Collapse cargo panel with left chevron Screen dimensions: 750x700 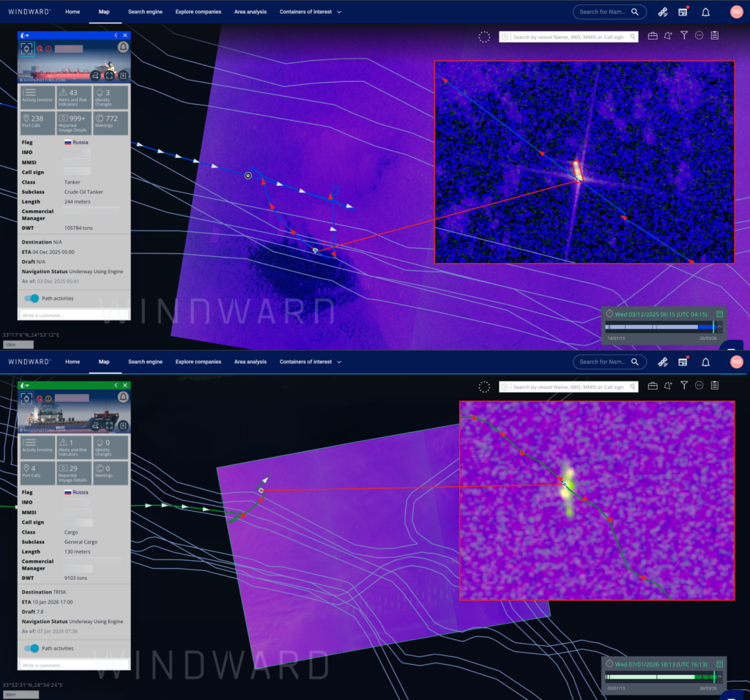(x=116, y=385)
